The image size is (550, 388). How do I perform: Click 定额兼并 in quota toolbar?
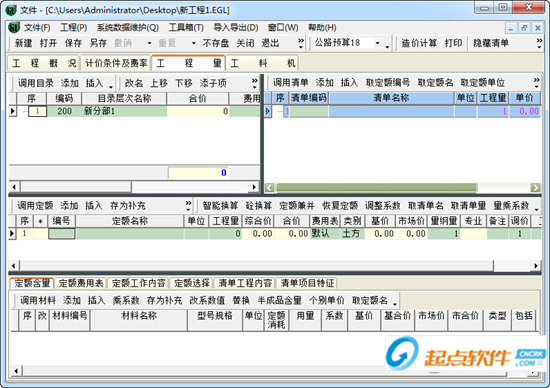click(297, 205)
